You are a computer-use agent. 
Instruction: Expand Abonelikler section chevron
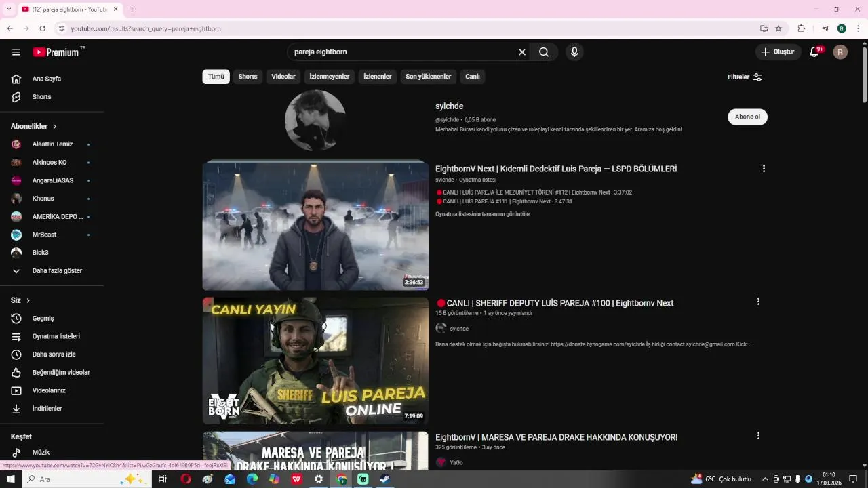[x=55, y=127]
